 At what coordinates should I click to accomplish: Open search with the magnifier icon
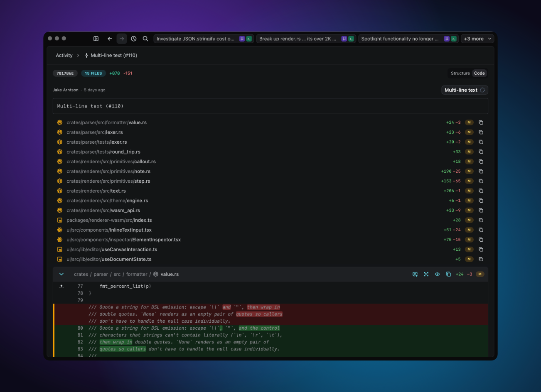point(145,39)
